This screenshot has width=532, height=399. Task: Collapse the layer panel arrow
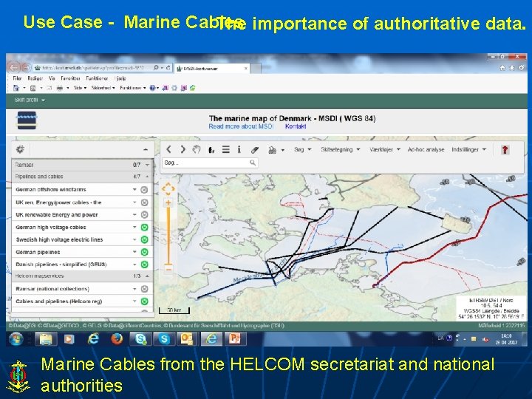coord(146,149)
